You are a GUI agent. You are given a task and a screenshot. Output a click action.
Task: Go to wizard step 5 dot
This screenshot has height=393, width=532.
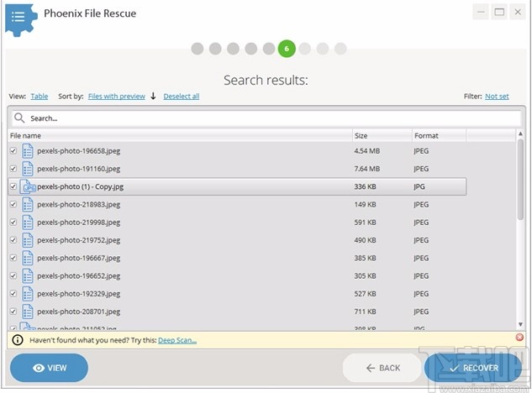pos(269,49)
